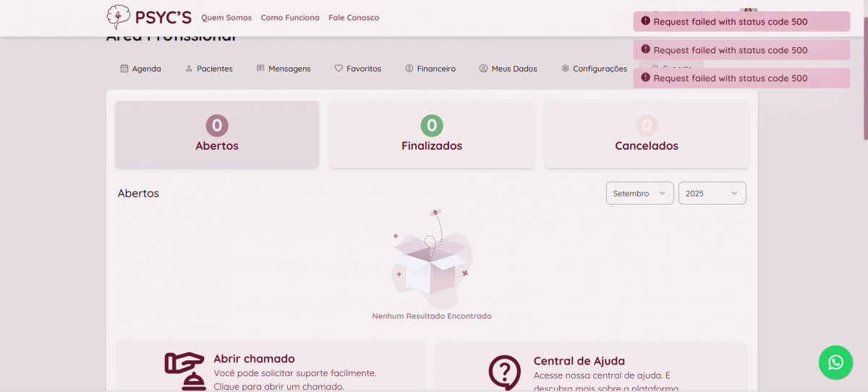This screenshot has height=392, width=868.
Task: Open the Fale Conosco link
Action: 354,17
